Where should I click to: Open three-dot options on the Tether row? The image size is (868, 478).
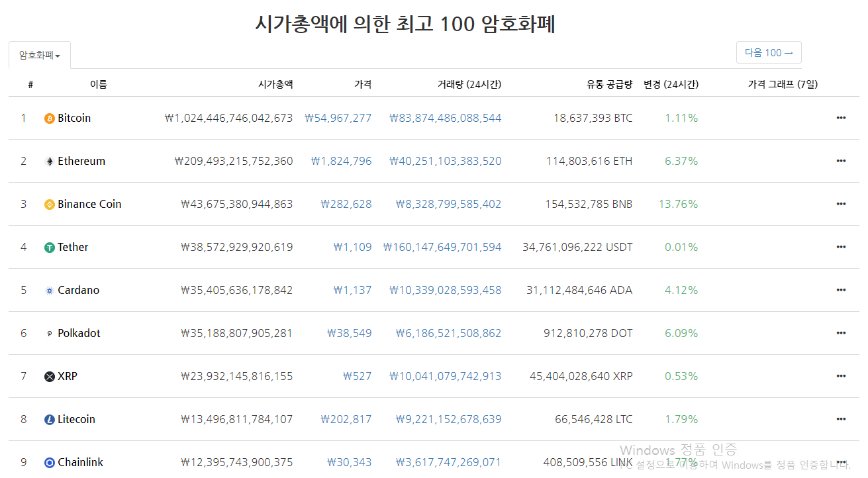[841, 247]
